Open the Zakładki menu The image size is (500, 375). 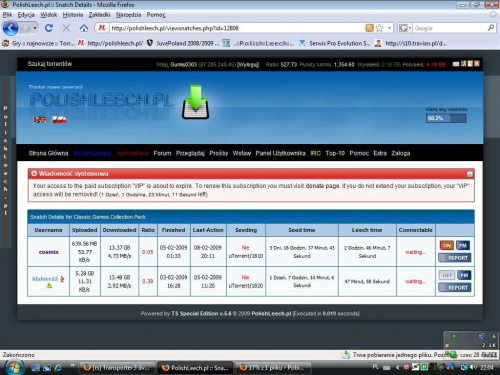coord(99,15)
